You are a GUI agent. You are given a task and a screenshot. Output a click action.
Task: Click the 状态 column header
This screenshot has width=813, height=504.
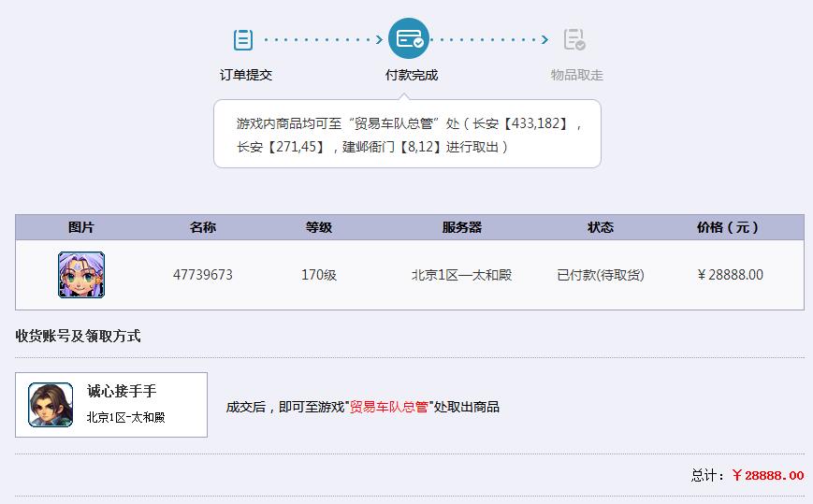click(x=601, y=227)
